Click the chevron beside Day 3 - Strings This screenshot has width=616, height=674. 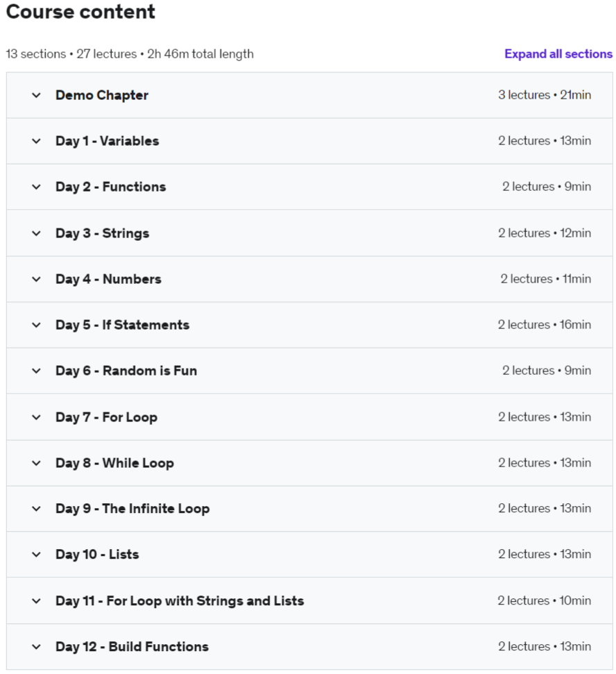point(37,233)
